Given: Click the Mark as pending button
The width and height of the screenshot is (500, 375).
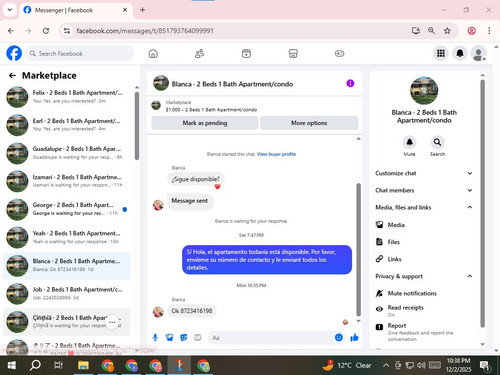Looking at the screenshot, I should (205, 123).
